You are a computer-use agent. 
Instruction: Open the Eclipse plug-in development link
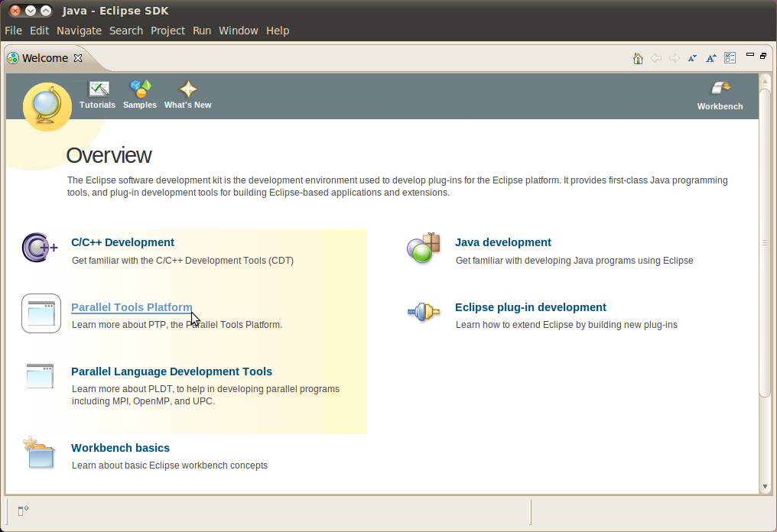(531, 307)
